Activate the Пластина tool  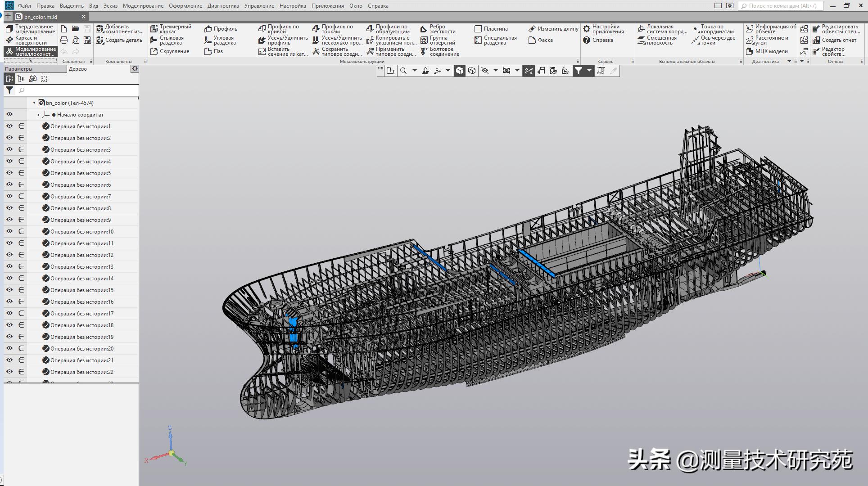pyautogui.click(x=493, y=28)
